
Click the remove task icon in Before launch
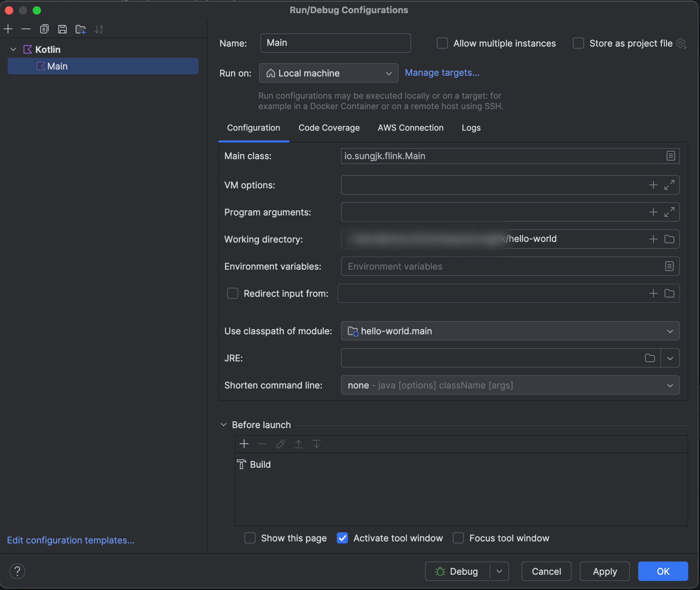262,444
